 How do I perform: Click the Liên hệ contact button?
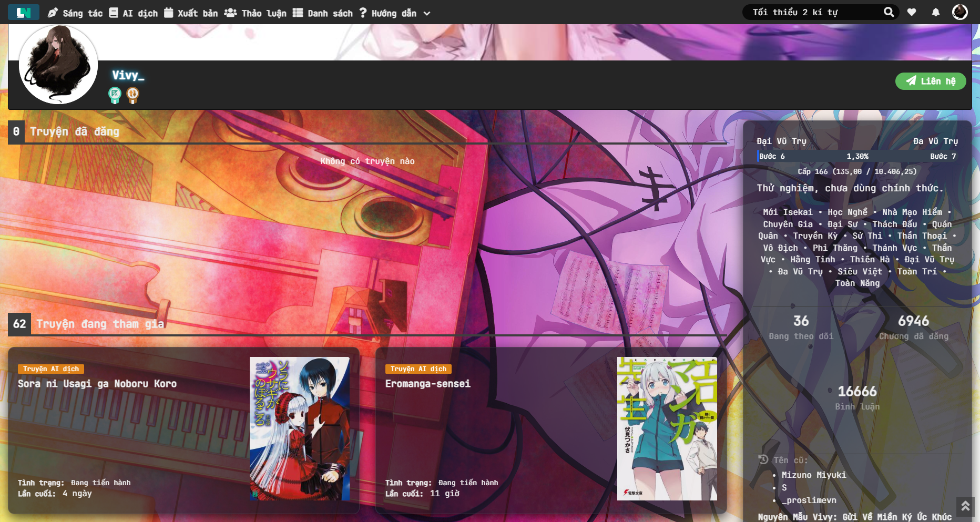tap(931, 81)
